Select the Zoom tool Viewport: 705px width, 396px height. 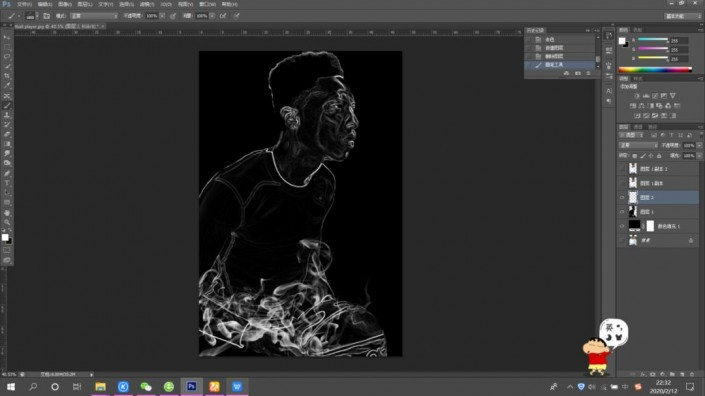[x=7, y=222]
